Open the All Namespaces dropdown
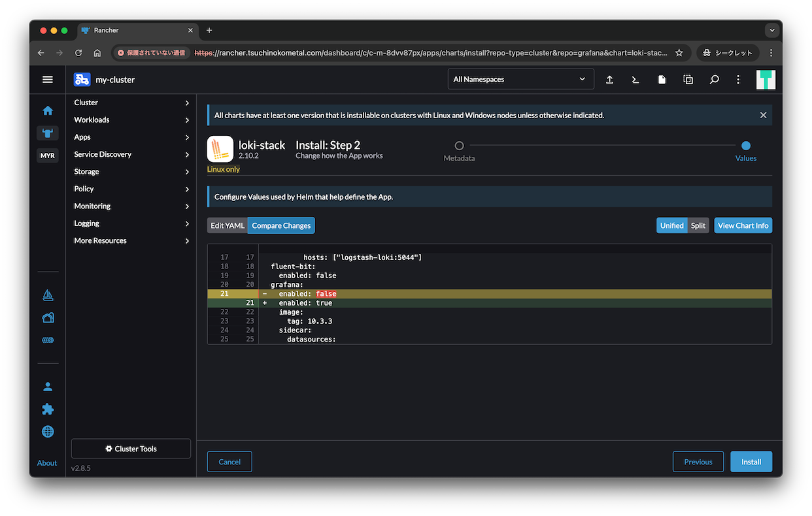The image size is (812, 516). pos(520,79)
